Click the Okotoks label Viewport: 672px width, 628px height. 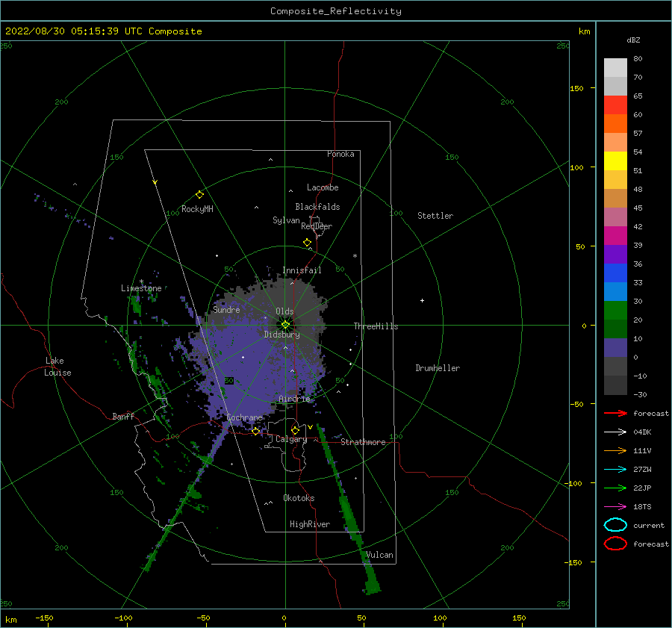pyautogui.click(x=299, y=498)
